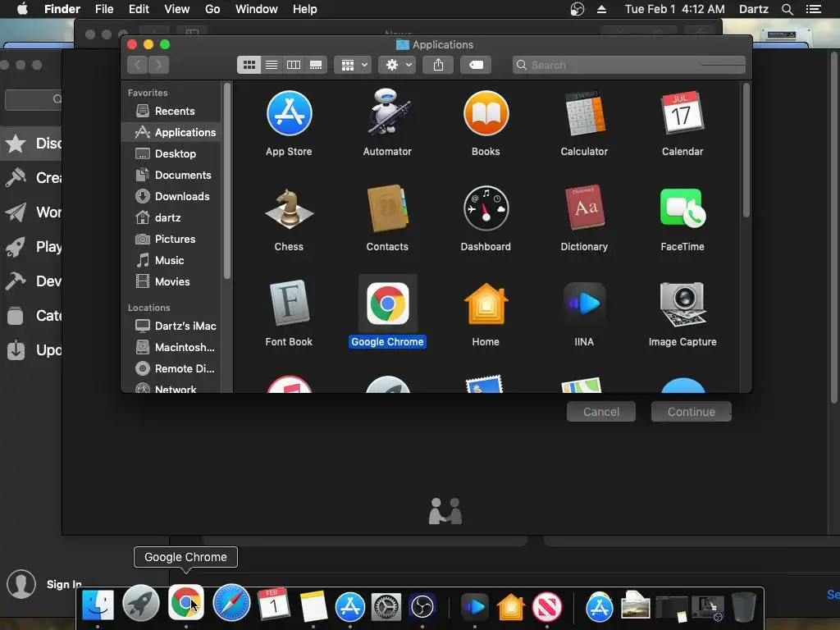Select the Calendar app icon
840x630 pixels.
pyautogui.click(x=682, y=112)
